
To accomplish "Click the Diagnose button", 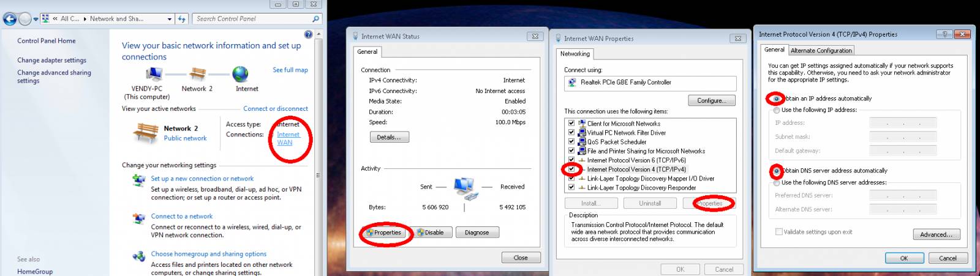I will click(477, 233).
